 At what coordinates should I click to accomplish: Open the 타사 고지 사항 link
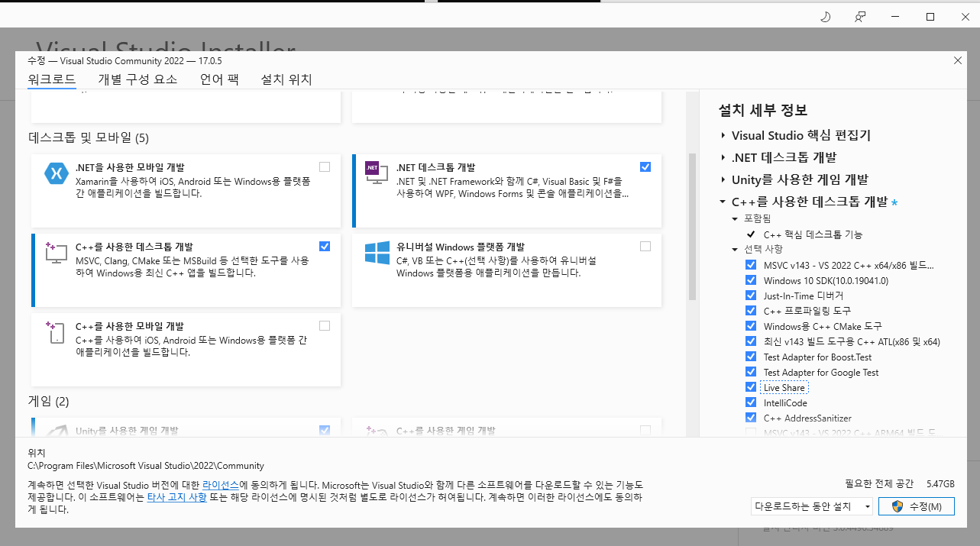click(176, 497)
